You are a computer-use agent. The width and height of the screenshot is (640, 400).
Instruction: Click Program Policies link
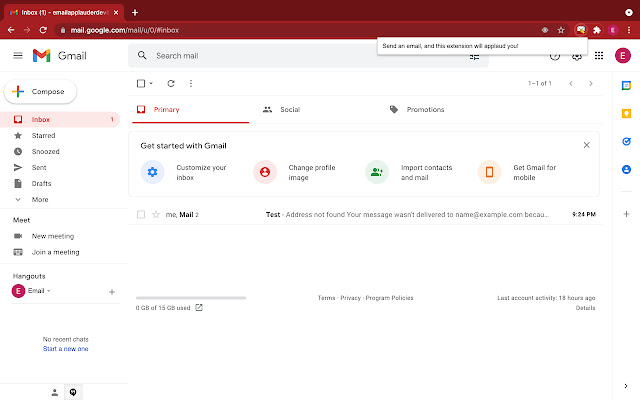click(389, 298)
